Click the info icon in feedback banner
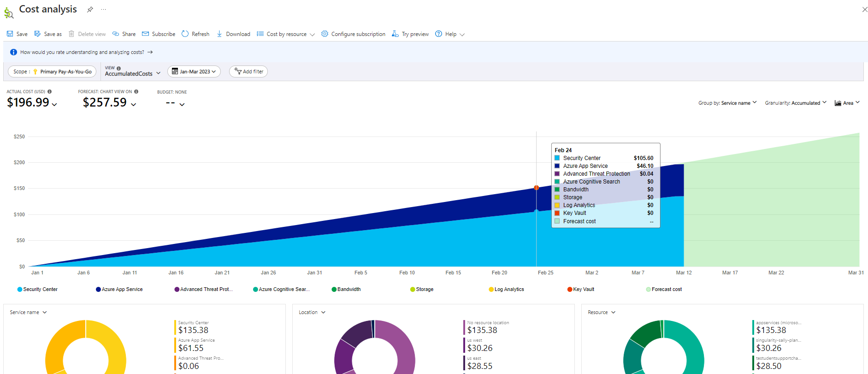The width and height of the screenshot is (868, 374). (13, 52)
